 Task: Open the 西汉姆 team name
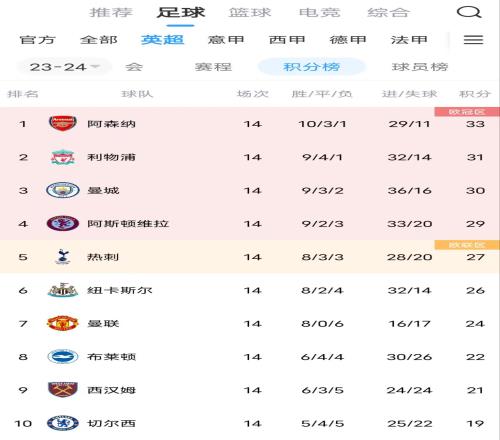pos(111,390)
